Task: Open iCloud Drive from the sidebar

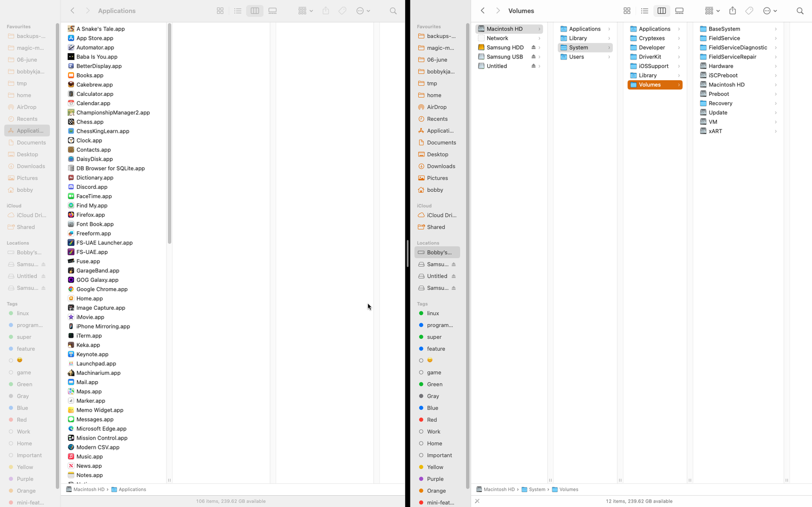Action: point(29,215)
